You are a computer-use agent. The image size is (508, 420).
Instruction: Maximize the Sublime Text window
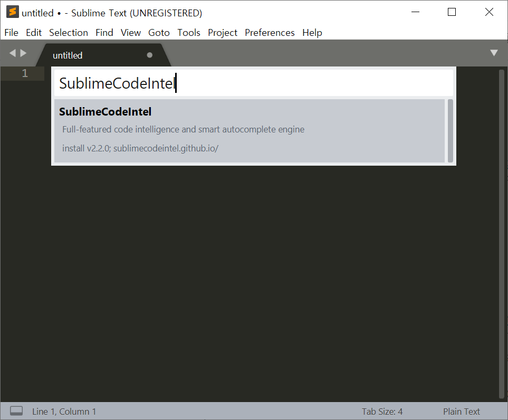(x=452, y=12)
